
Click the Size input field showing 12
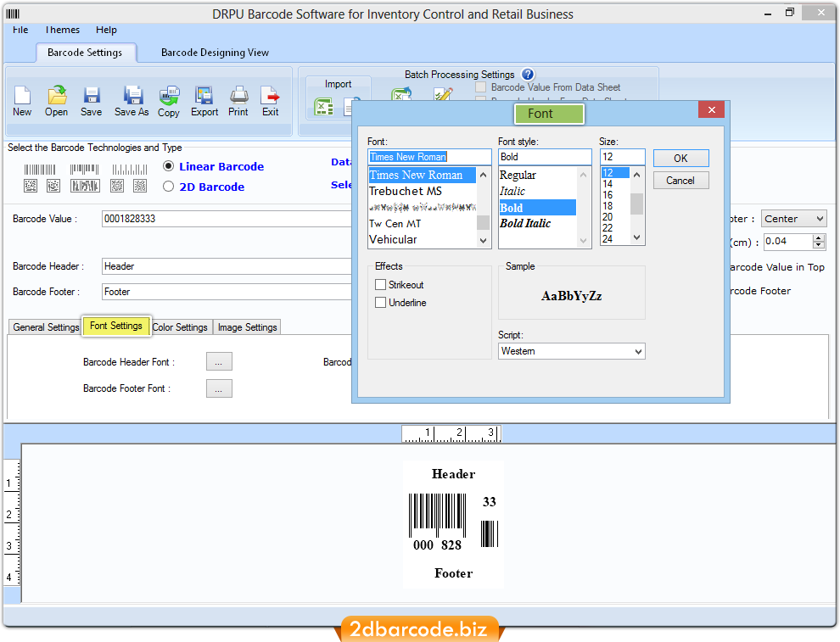623,157
